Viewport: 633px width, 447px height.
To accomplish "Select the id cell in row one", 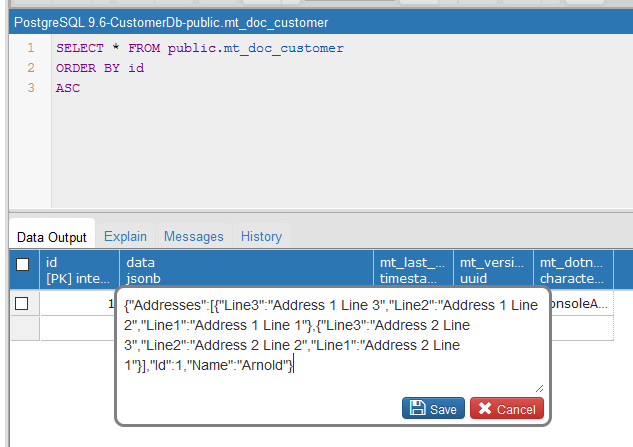I will (79, 303).
